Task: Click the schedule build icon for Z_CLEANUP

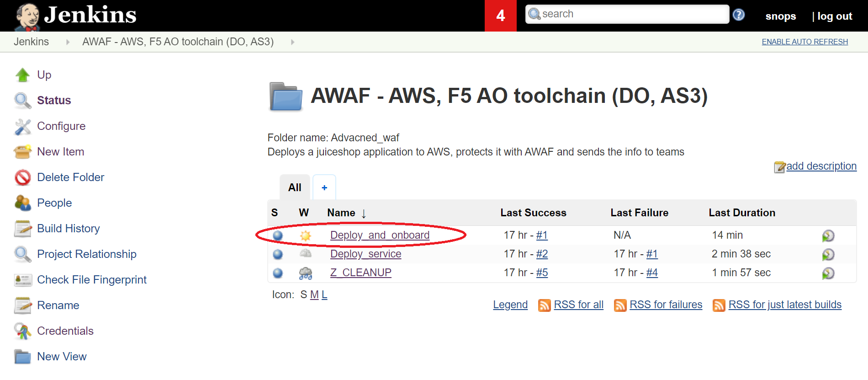Action: tap(828, 273)
